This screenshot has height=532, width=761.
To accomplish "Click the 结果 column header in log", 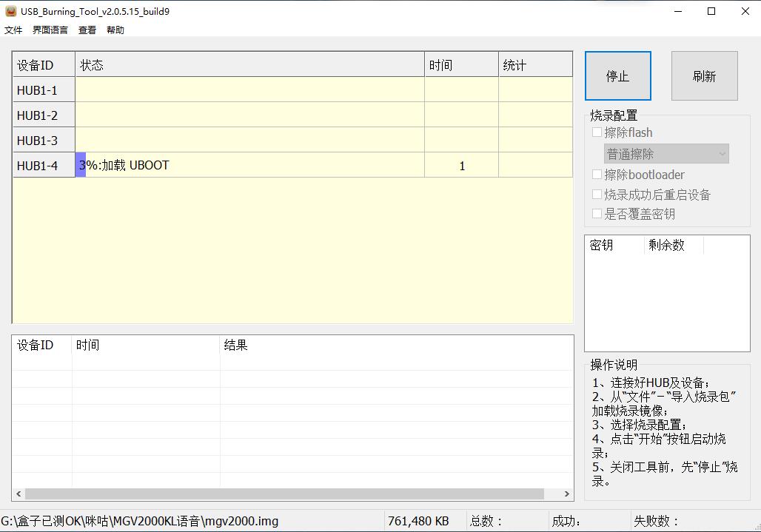I will coord(396,346).
